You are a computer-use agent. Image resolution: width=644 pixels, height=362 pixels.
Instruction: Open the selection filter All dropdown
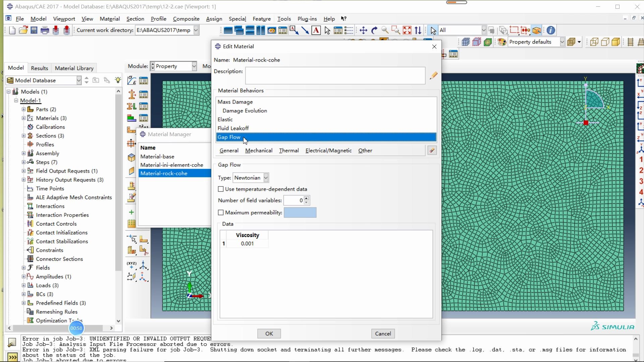tap(484, 30)
